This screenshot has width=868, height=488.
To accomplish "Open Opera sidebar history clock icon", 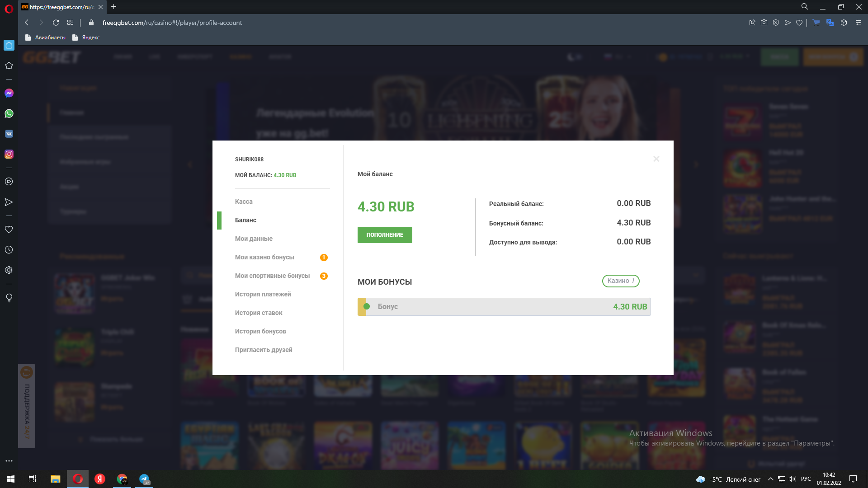I will coord(9,250).
